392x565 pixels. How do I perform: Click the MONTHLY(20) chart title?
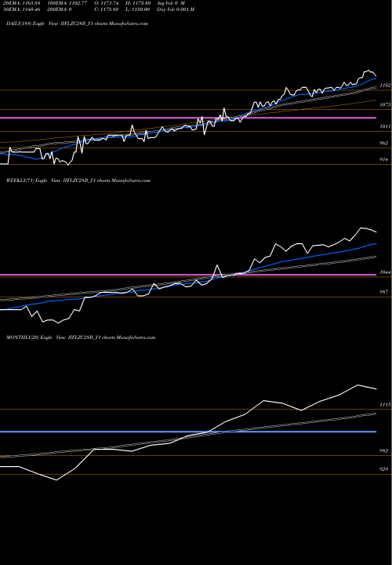pyautogui.click(x=81, y=337)
